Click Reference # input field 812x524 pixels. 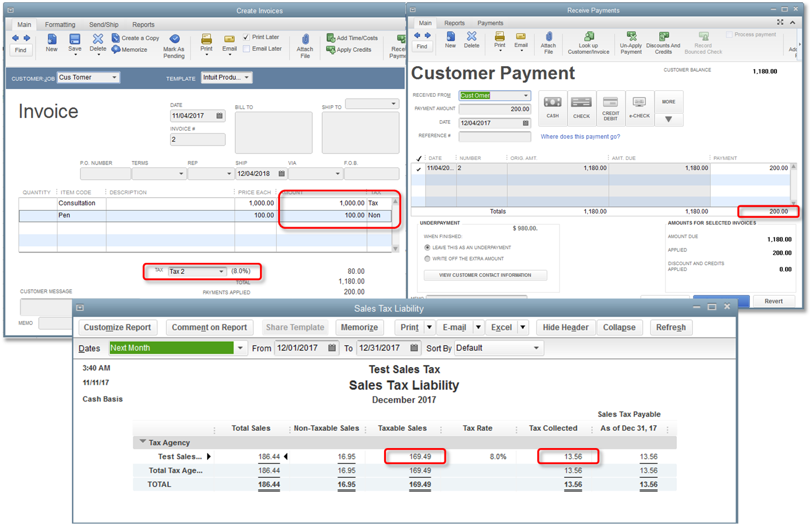click(495, 136)
